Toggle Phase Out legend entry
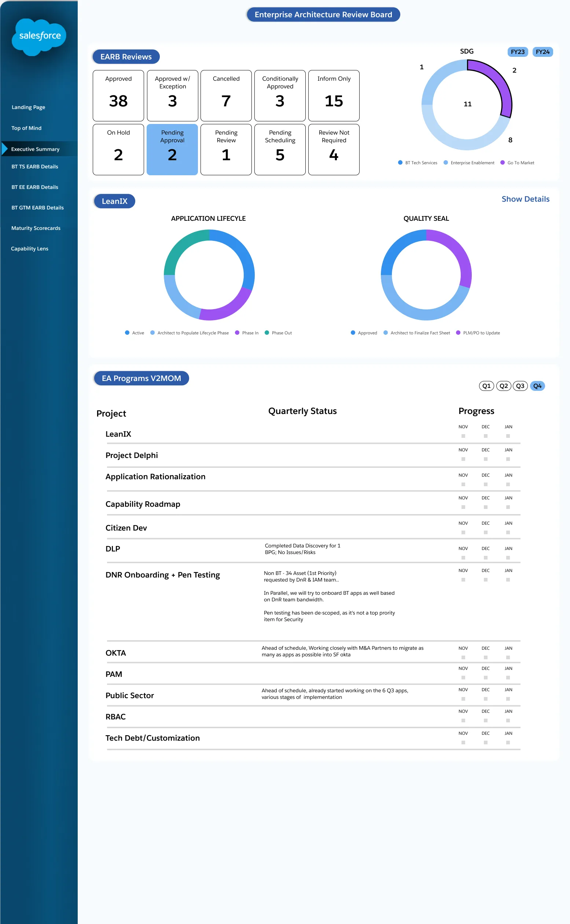The height and width of the screenshot is (924, 570). tap(278, 333)
